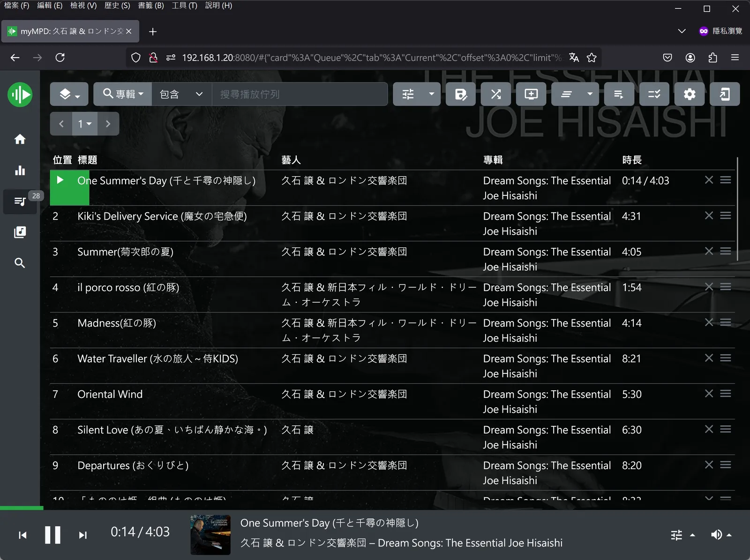Open the music library browse icon

pyautogui.click(x=20, y=232)
